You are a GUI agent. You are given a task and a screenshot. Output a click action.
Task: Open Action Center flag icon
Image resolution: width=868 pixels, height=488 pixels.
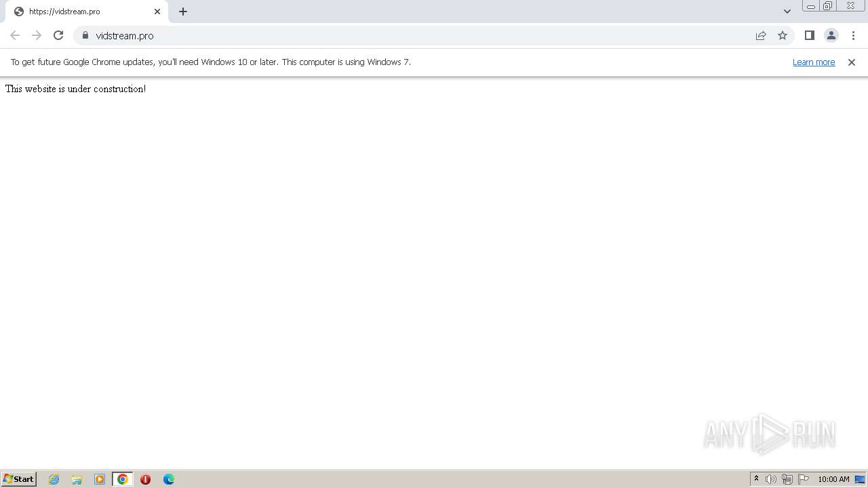pyautogui.click(x=804, y=479)
